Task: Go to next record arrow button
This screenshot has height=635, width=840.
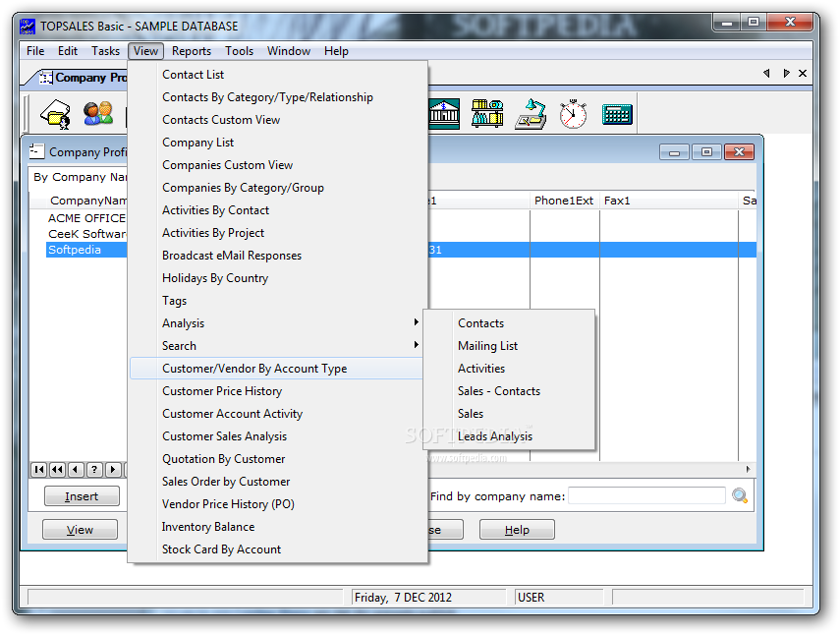Action: tap(113, 470)
